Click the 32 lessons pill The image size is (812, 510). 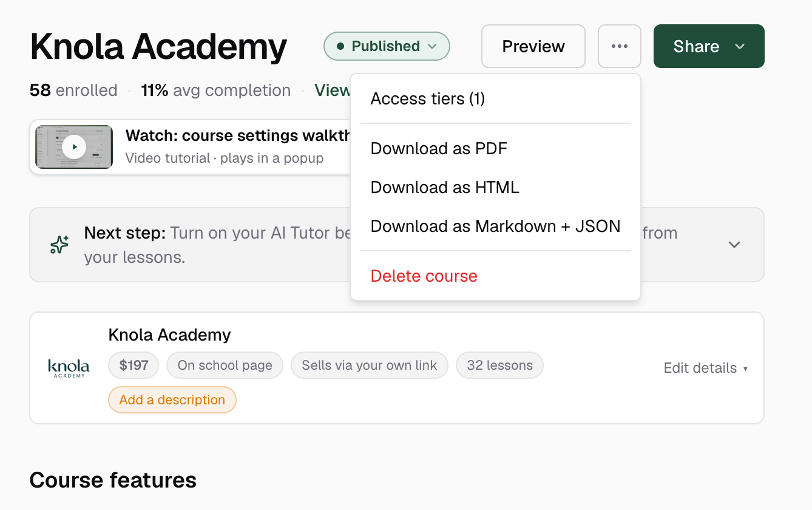(499, 365)
